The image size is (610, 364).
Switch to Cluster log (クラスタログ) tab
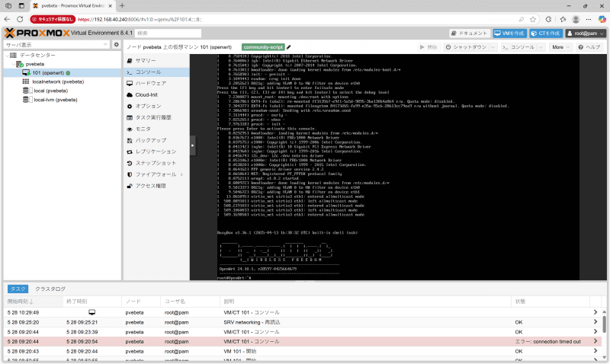(50, 289)
